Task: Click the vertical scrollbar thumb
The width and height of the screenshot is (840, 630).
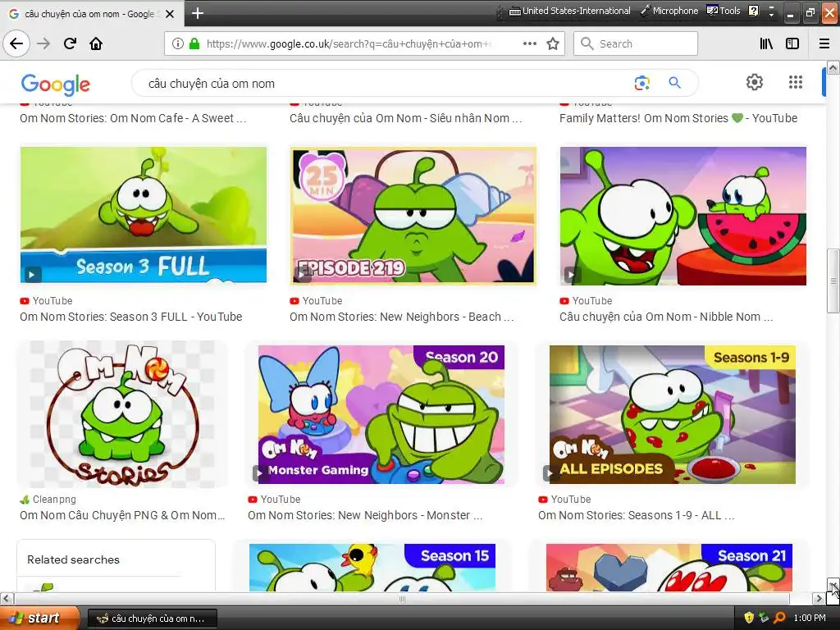Action: point(833,281)
